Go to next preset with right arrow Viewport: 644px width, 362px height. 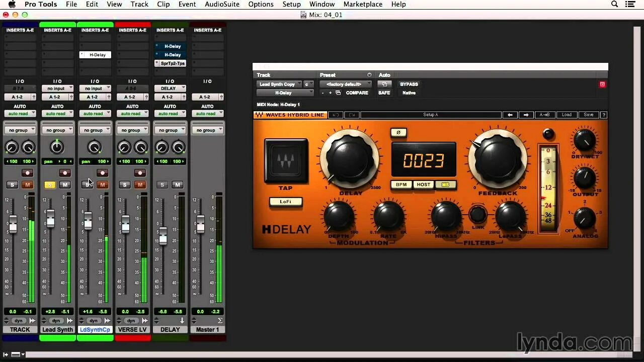[x=526, y=115]
